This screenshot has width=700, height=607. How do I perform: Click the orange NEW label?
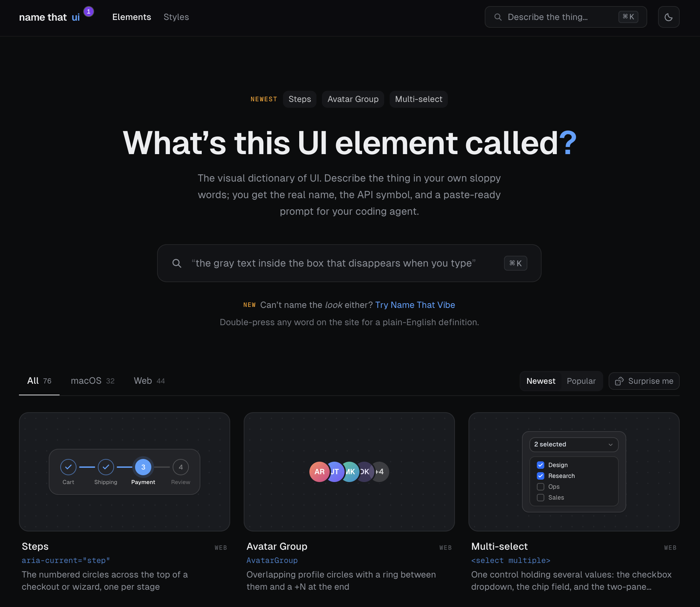pos(249,305)
